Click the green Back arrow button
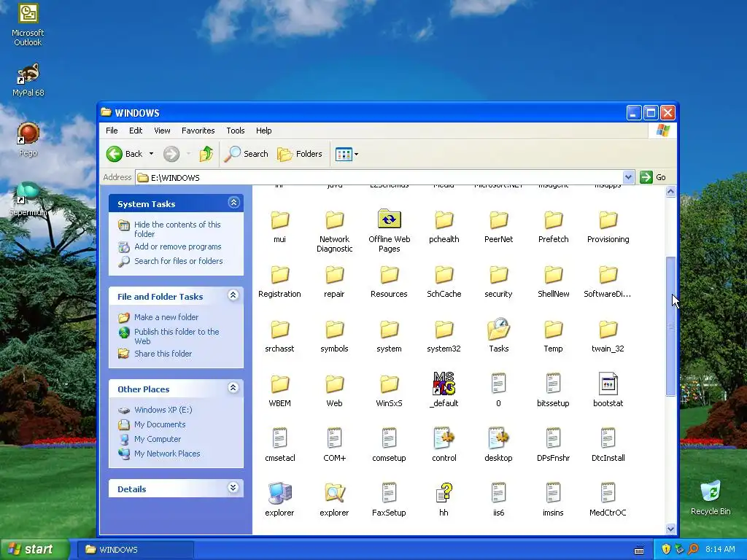747x560 pixels. (115, 154)
